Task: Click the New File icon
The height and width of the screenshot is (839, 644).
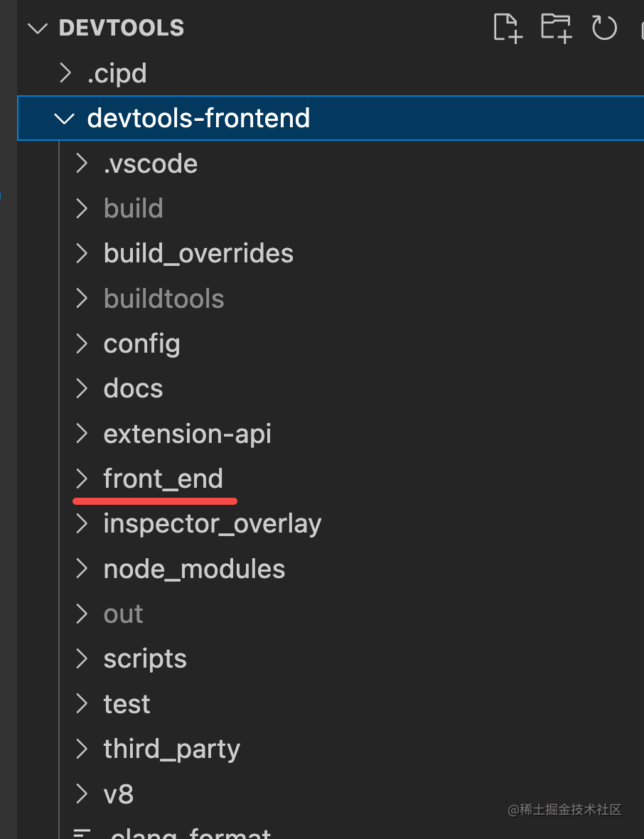Action: click(x=508, y=28)
